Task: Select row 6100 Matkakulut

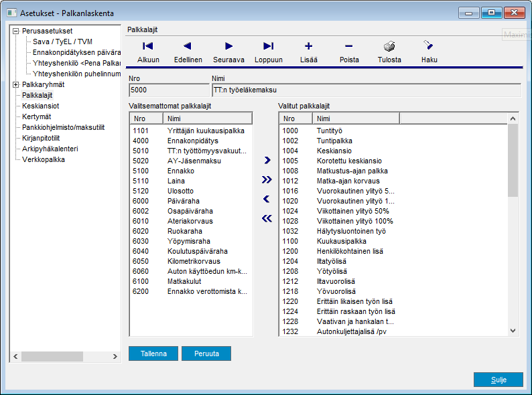Action: coord(191,281)
